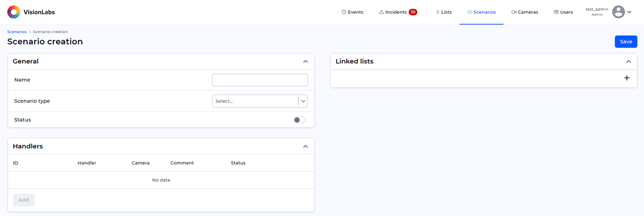Image resolution: width=644 pixels, height=216 pixels.
Task: Switch to the Scenarios tab
Action: [x=482, y=12]
